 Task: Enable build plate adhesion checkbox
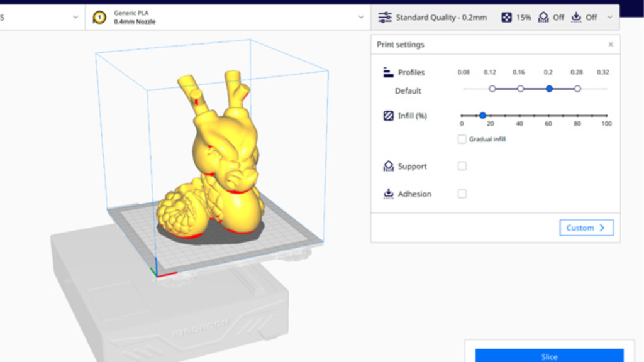coord(462,194)
